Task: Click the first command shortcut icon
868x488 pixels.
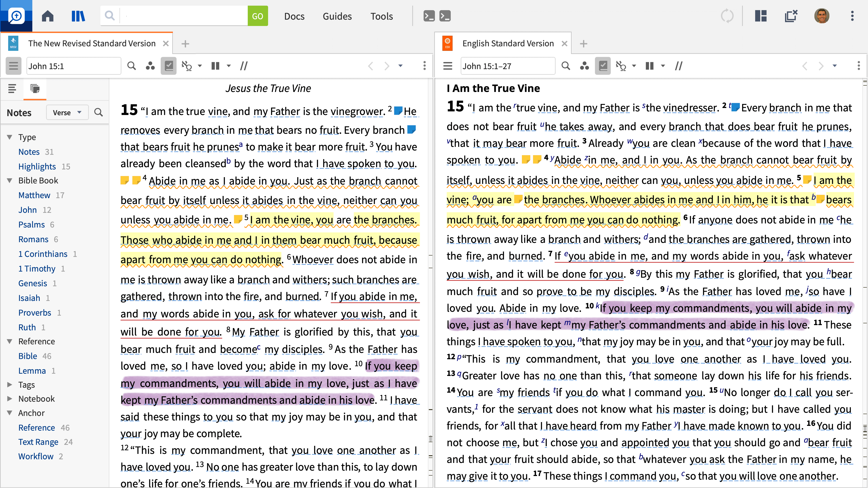Action: click(x=429, y=16)
